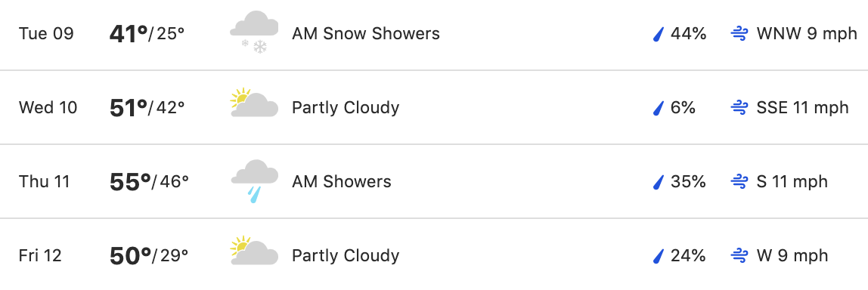This screenshot has width=868, height=290.
Task: Click the partly cloudy icon for Wed 10
Action: pos(254,103)
